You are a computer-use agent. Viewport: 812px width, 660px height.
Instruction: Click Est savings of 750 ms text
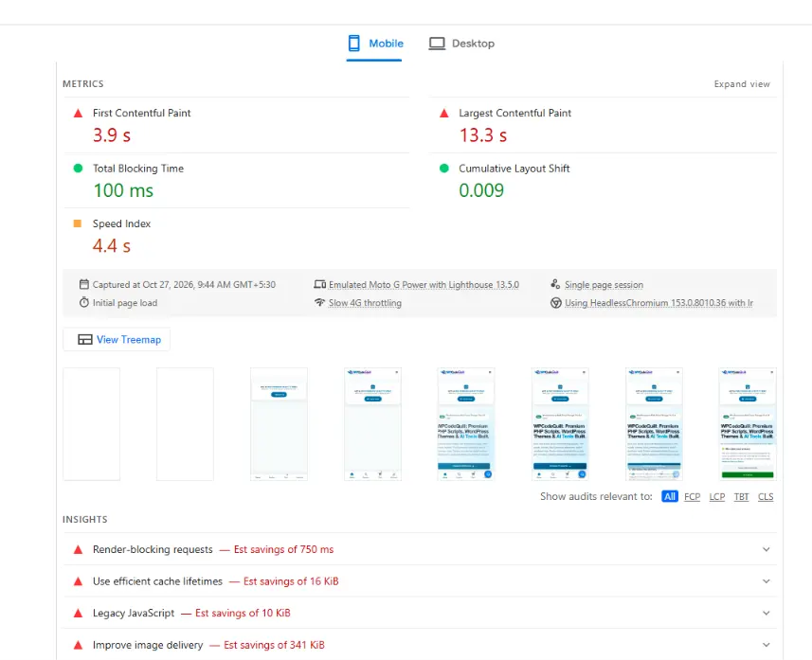283,549
